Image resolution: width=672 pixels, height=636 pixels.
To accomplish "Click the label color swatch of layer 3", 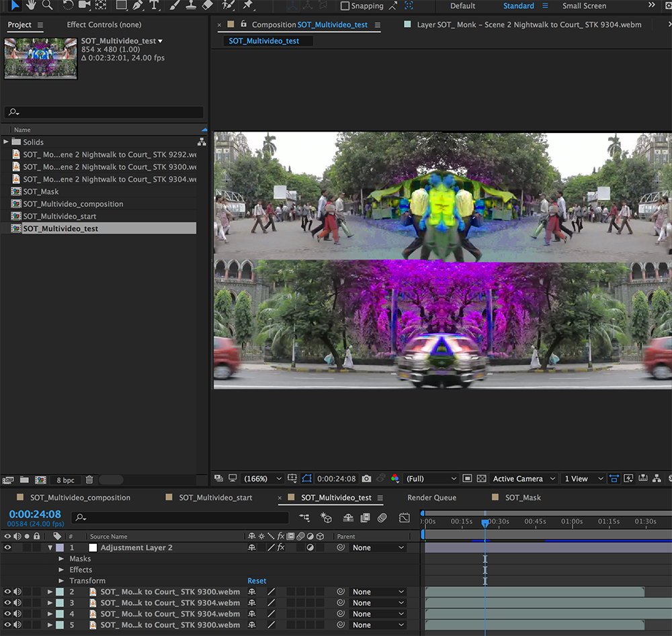I will (60, 603).
